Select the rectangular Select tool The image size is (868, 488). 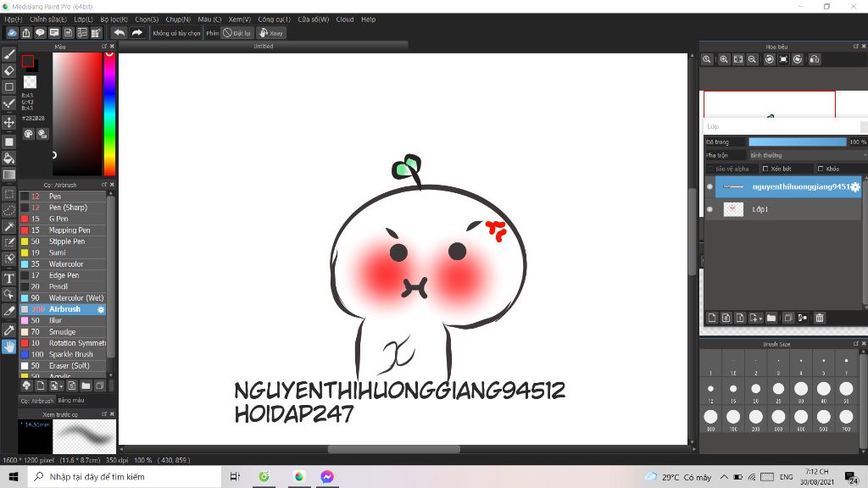(x=8, y=194)
